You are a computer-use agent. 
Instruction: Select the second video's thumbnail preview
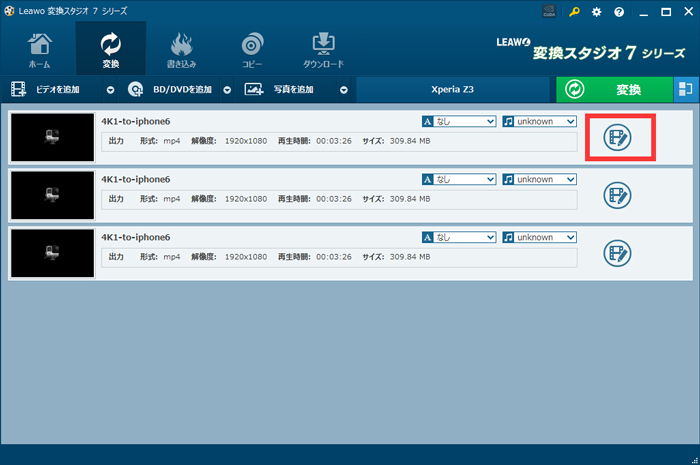[x=52, y=195]
